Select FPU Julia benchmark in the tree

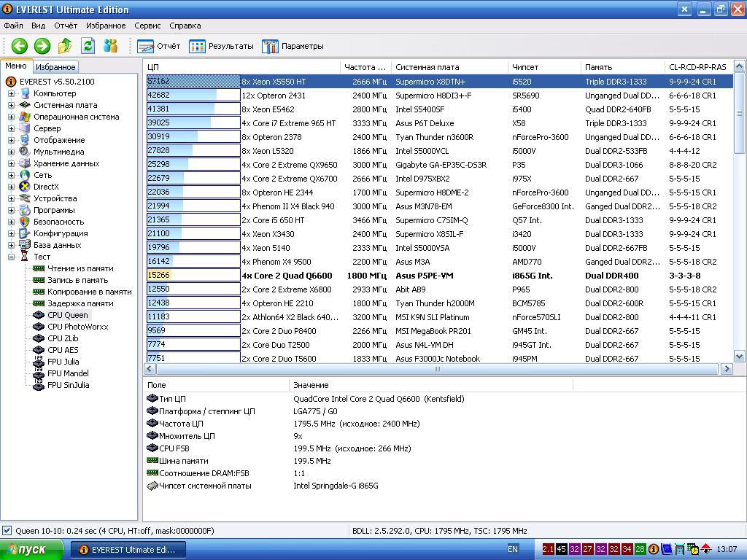pyautogui.click(x=63, y=362)
